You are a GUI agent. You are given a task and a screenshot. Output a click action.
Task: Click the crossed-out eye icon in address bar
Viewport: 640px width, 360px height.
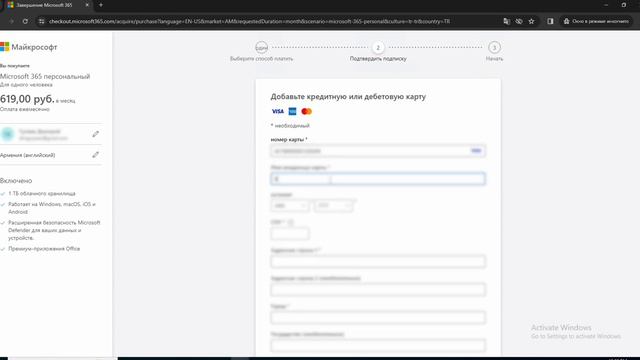[519, 21]
